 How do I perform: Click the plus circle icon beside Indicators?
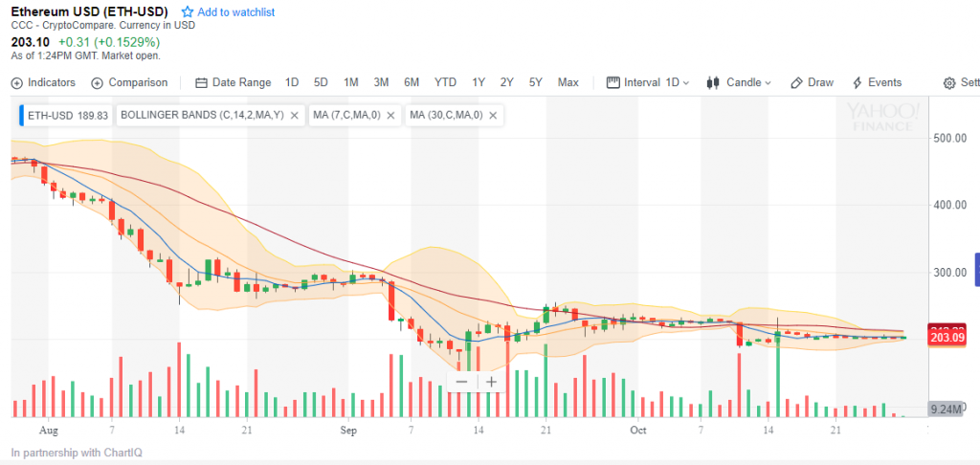pos(17,83)
